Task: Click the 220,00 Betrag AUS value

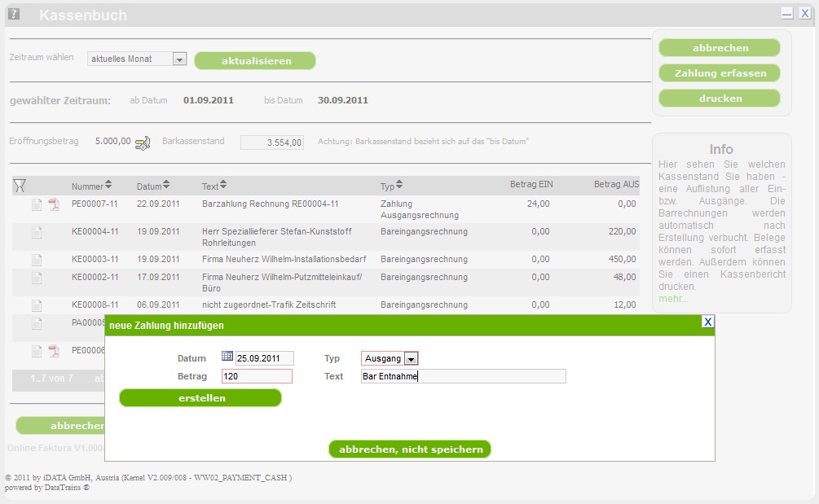Action: click(622, 232)
